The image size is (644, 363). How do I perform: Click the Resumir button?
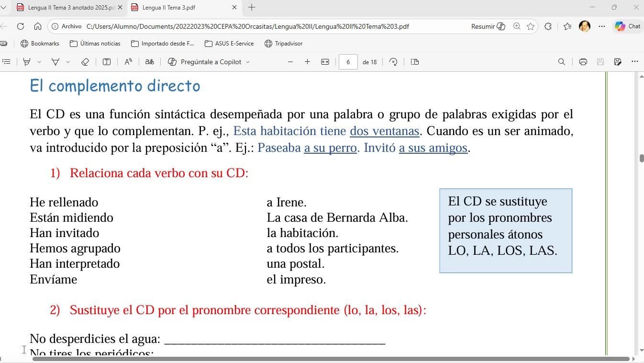click(488, 26)
